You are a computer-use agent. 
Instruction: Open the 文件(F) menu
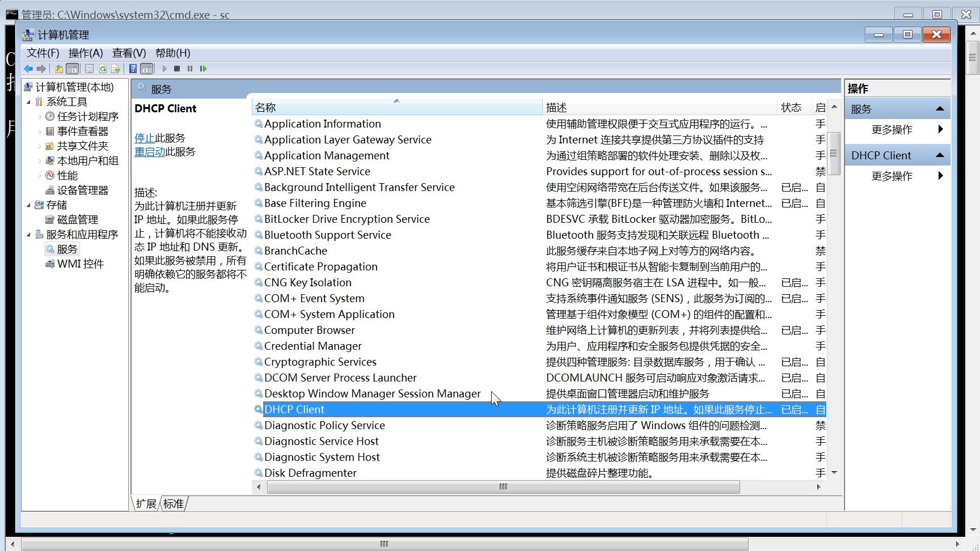tap(43, 53)
